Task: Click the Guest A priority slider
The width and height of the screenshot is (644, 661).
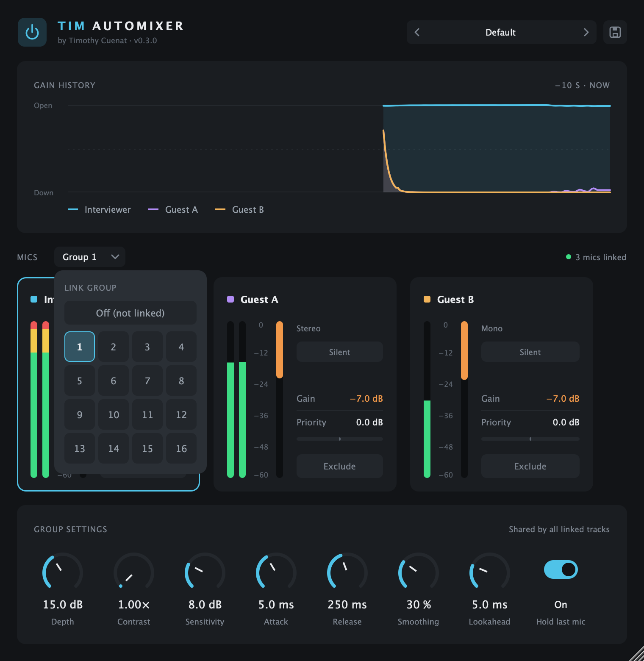Action: (x=340, y=439)
